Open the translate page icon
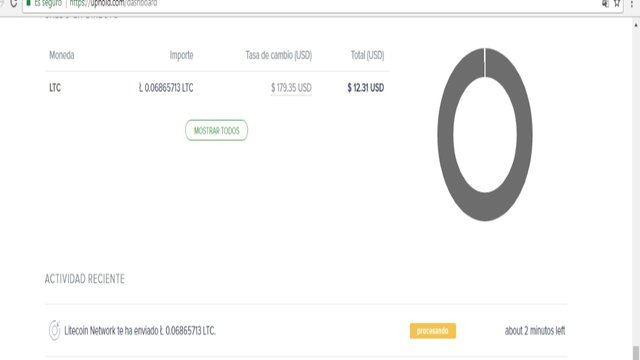Image resolution: width=640 pixels, height=360 pixels. [x=605, y=3]
